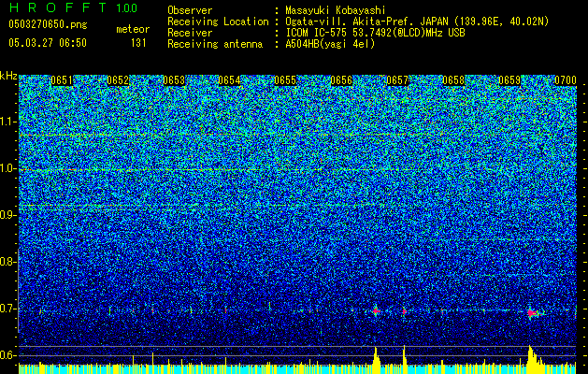
Task: Click the Observer field label
Action: point(190,10)
